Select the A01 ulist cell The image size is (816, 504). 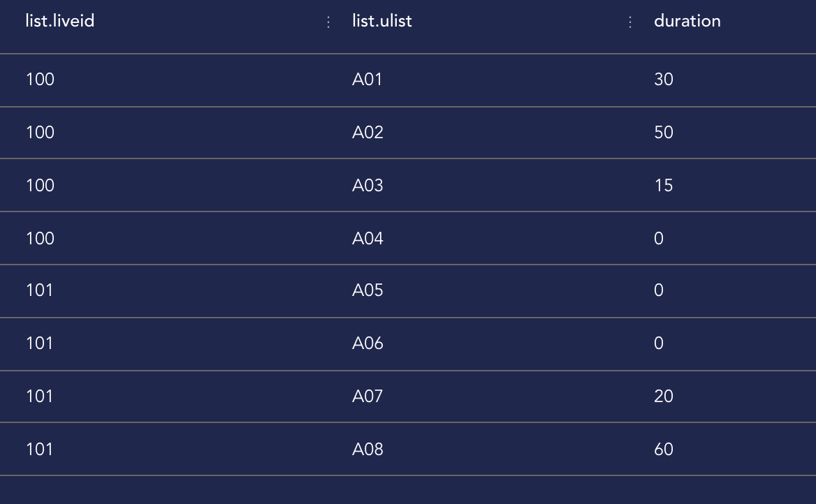point(367,80)
